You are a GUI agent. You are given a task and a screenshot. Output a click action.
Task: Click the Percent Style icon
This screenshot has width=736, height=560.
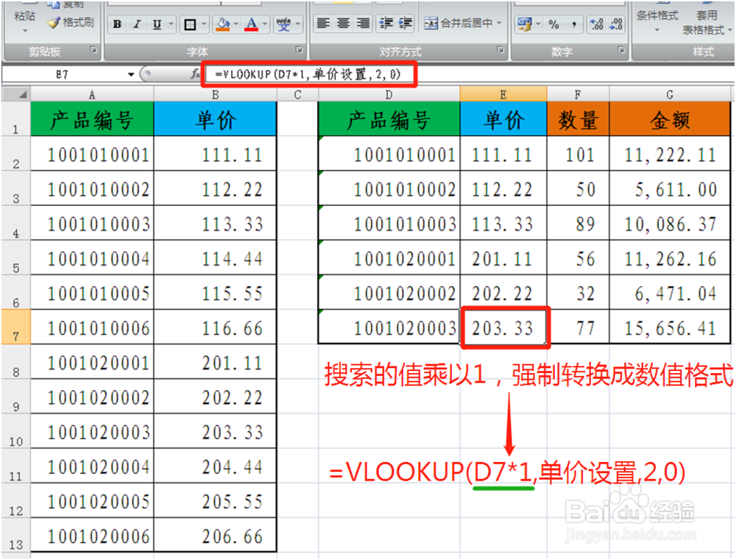tap(554, 24)
